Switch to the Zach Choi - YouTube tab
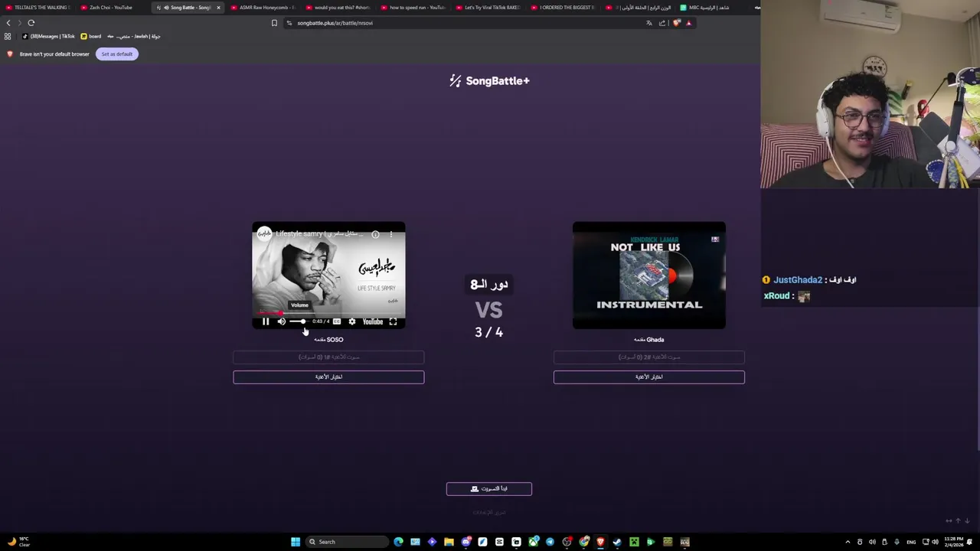Image resolution: width=980 pixels, height=551 pixels. pyautogui.click(x=111, y=8)
